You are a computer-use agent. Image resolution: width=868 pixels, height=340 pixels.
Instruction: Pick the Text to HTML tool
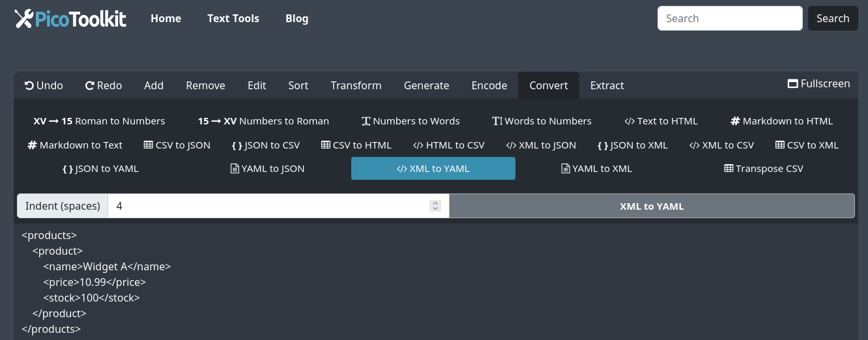(x=661, y=121)
